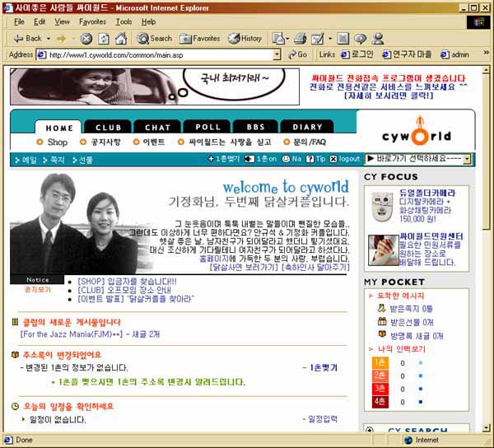The height and width of the screenshot is (448, 494).
Task: Switch to the CLUB tab
Action: click(x=108, y=128)
